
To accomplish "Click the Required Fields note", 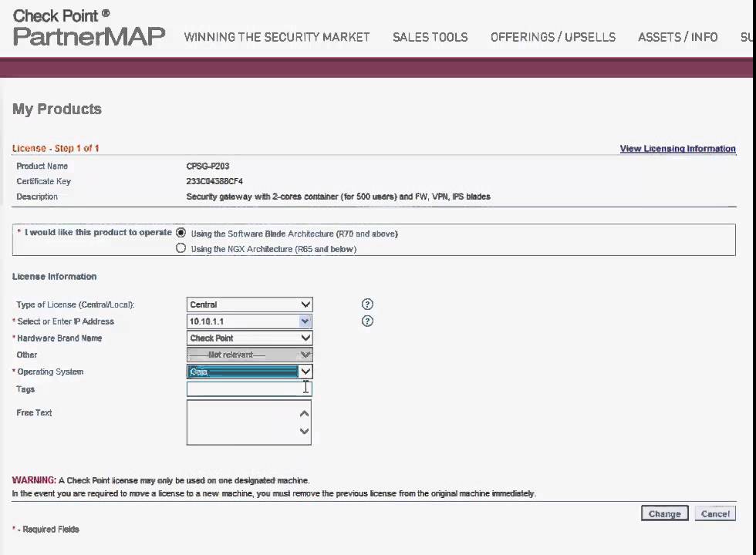I will [46, 529].
